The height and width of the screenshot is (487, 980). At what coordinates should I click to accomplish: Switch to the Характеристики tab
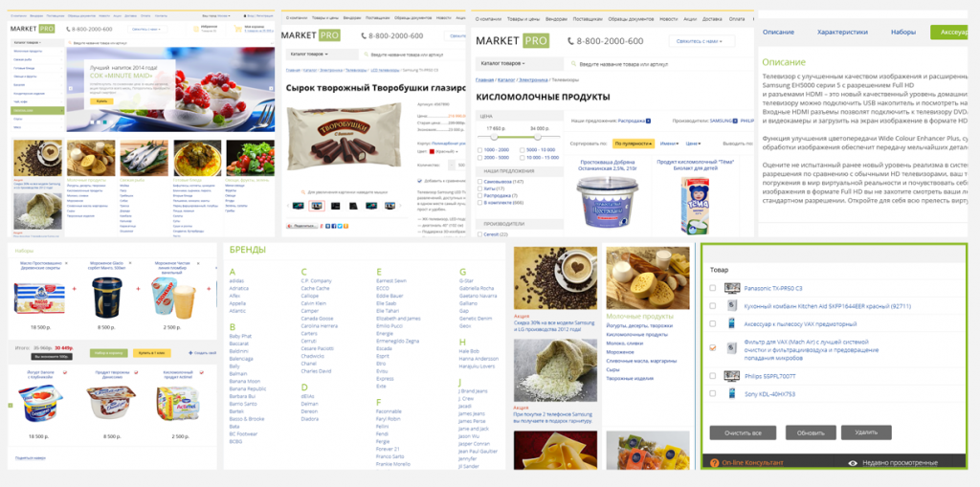(x=842, y=32)
